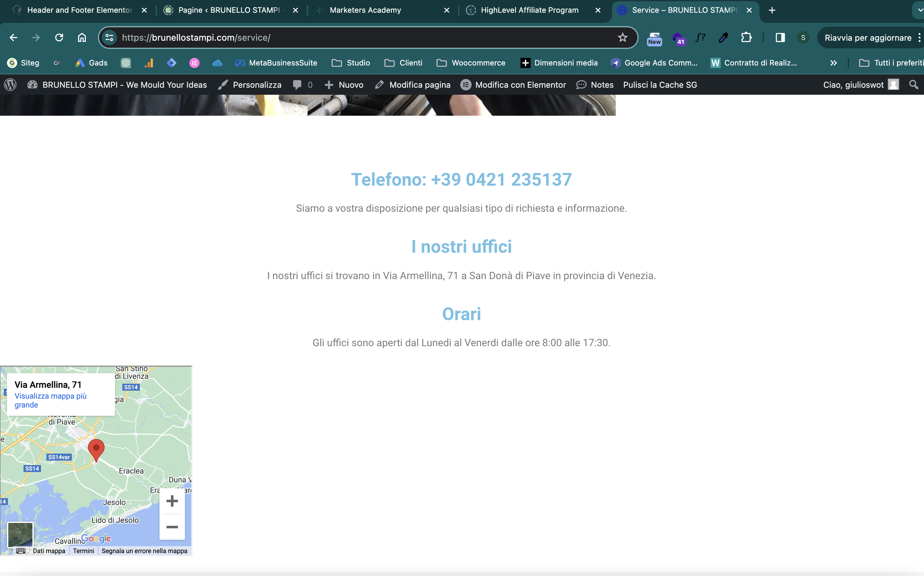Bookmark this page with star icon
Viewport: 924px width, 576px height.
click(x=622, y=37)
